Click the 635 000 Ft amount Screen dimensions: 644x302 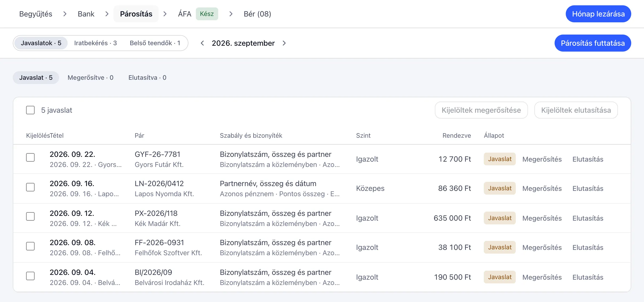[x=452, y=218]
